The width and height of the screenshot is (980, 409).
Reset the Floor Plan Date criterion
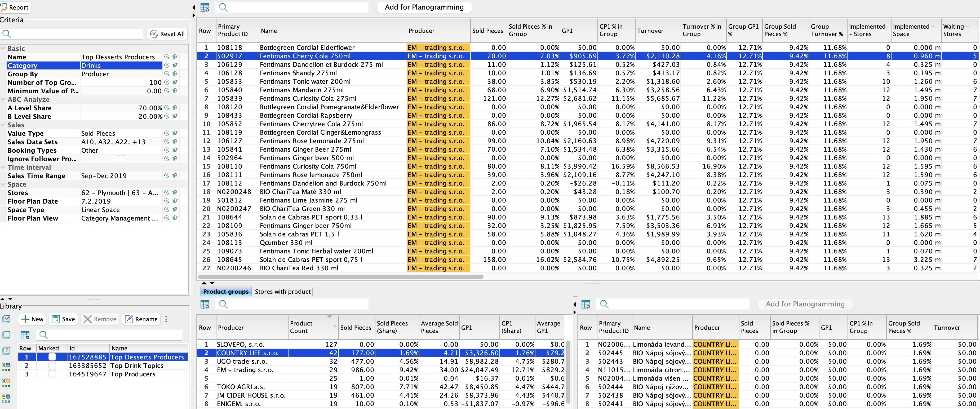point(166,201)
